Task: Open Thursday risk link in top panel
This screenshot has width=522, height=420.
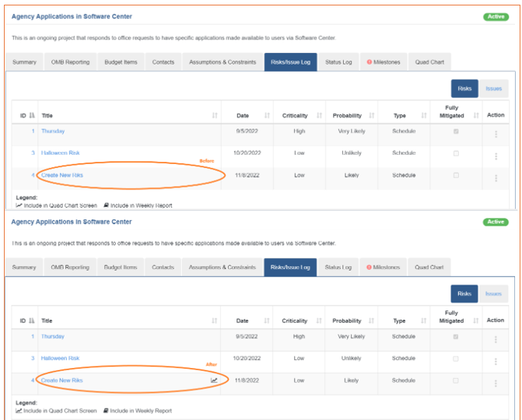Action: 53,131
